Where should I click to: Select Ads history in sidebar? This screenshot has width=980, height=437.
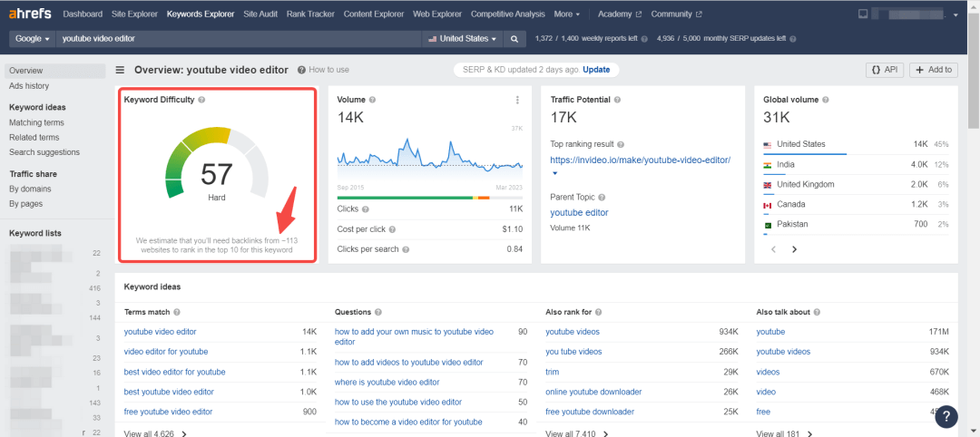tap(29, 86)
